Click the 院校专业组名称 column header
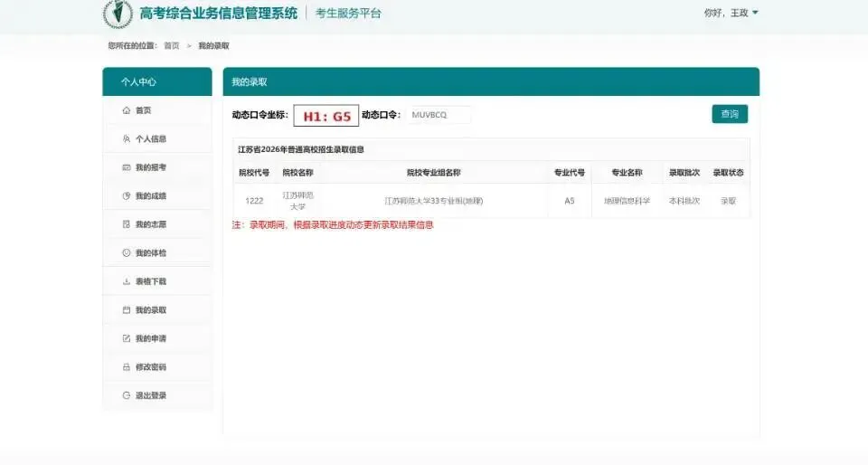The width and height of the screenshot is (868, 465). tap(433, 173)
